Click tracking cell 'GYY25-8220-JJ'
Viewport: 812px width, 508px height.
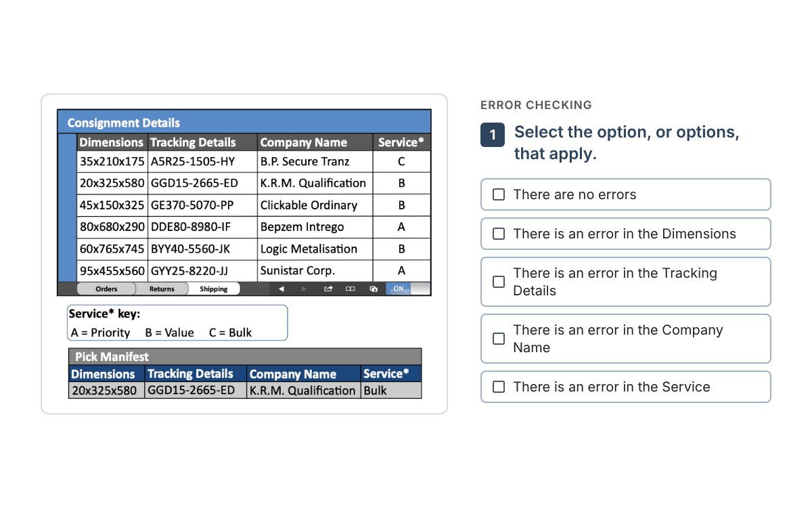tap(202, 271)
